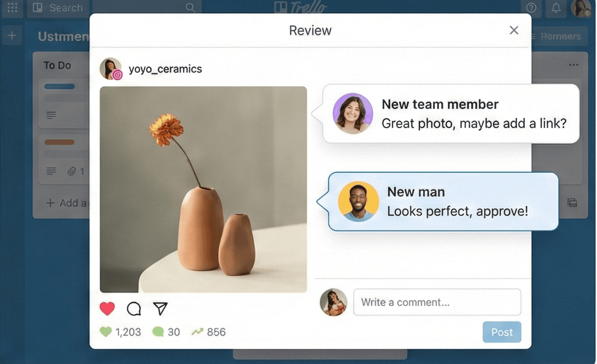Click the help question mark icon
This screenshot has width=597, height=364.
[532, 8]
